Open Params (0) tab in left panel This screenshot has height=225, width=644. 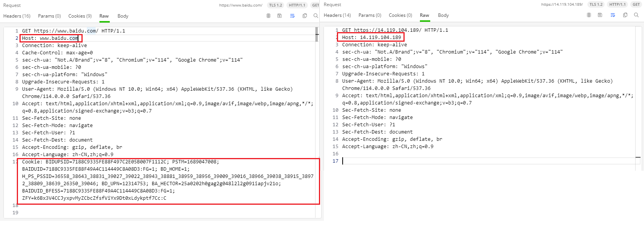(49, 16)
